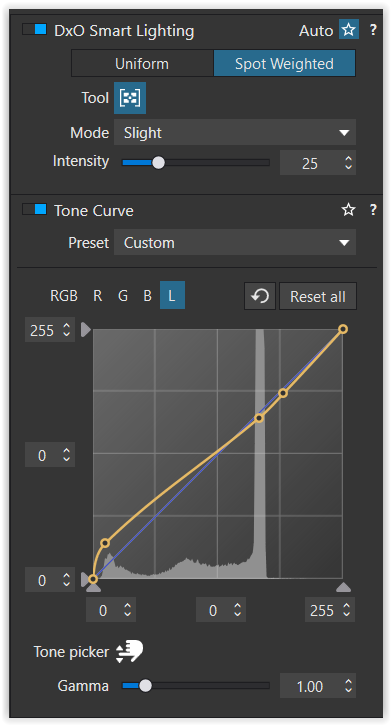This screenshot has height=726, width=391.
Task: Open the Preset dropdown showing Custom
Action: (235, 242)
